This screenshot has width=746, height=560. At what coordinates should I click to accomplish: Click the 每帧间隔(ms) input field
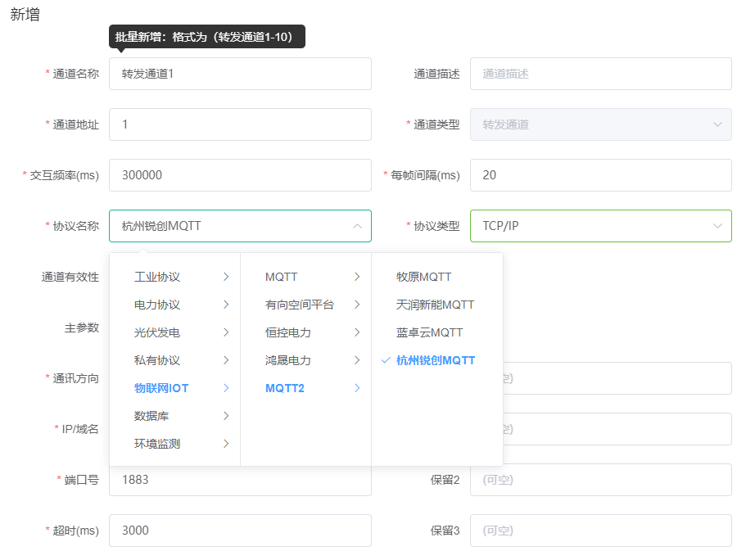[601, 175]
